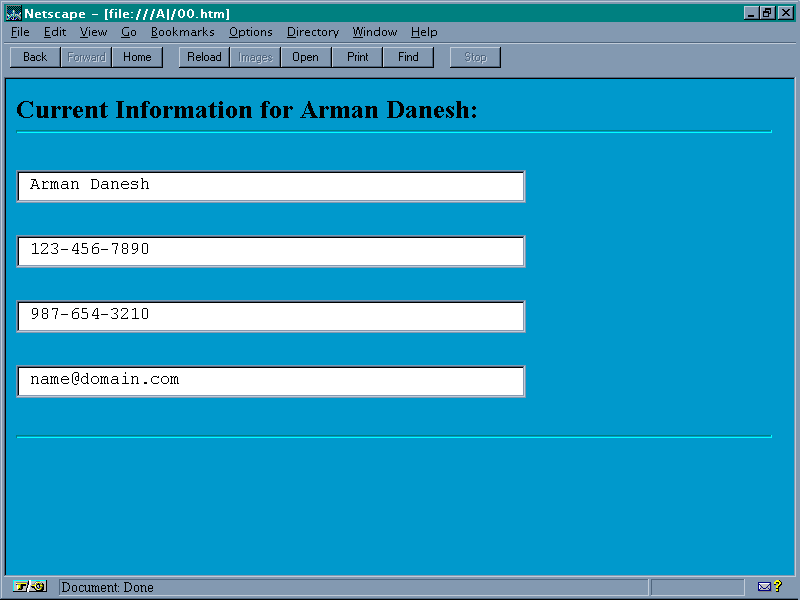This screenshot has height=600, width=800.
Task: Print the page using the Print button
Action: [x=357, y=57]
